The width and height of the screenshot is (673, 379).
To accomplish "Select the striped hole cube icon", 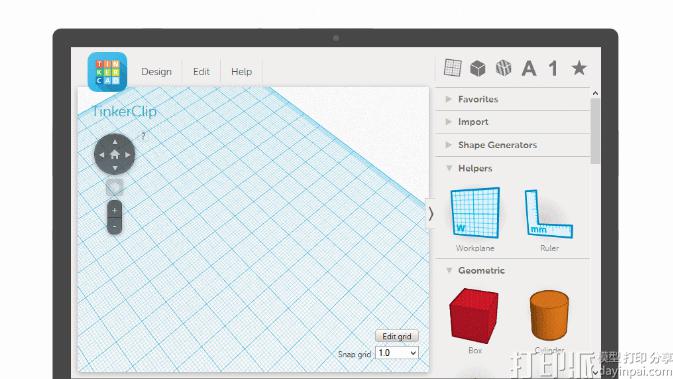I will click(x=503, y=68).
